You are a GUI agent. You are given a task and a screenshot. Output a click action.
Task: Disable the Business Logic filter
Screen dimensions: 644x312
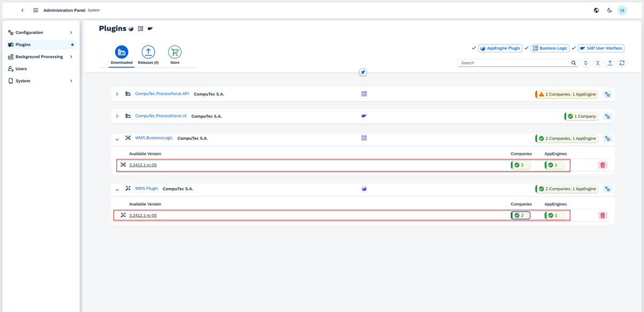(x=526, y=48)
